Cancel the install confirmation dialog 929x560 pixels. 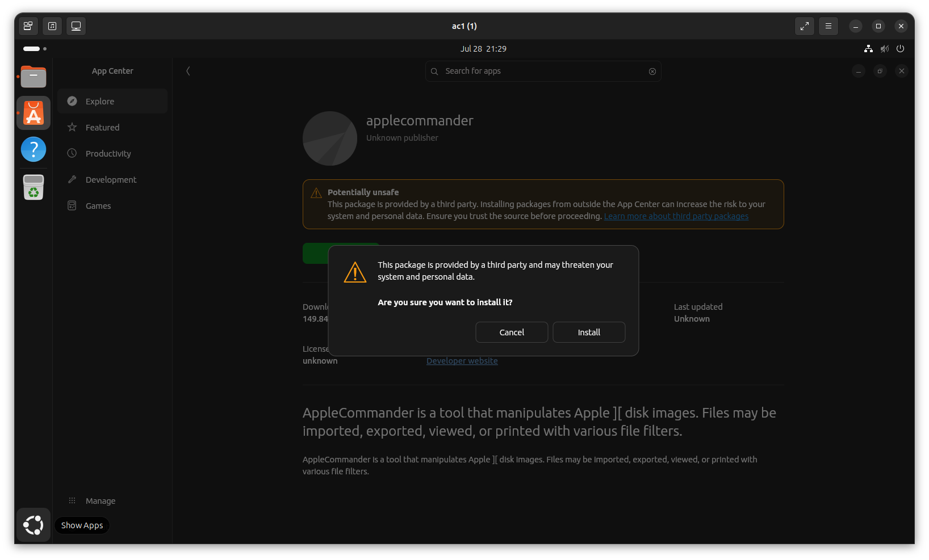pyautogui.click(x=512, y=332)
